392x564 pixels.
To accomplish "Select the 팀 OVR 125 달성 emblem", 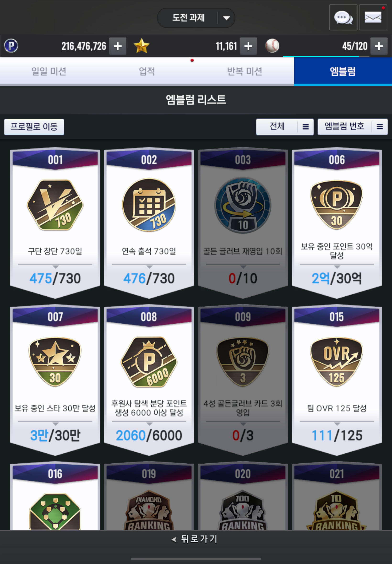I will (337, 380).
